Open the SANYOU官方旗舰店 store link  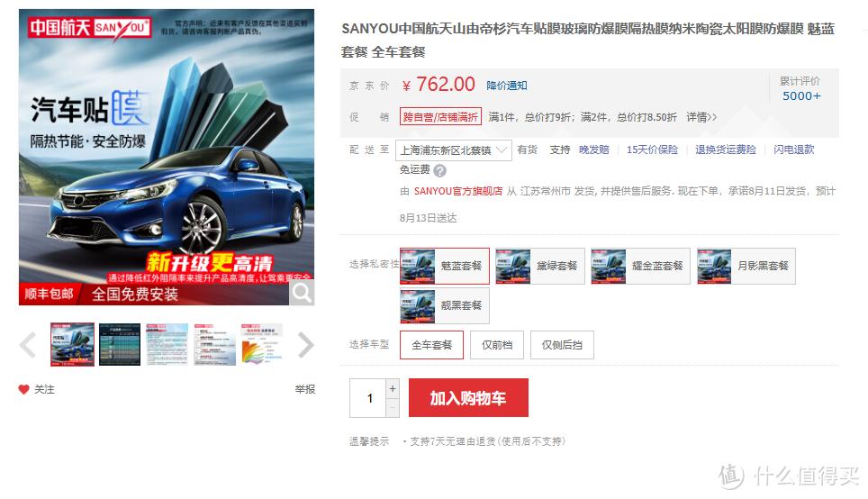point(457,191)
